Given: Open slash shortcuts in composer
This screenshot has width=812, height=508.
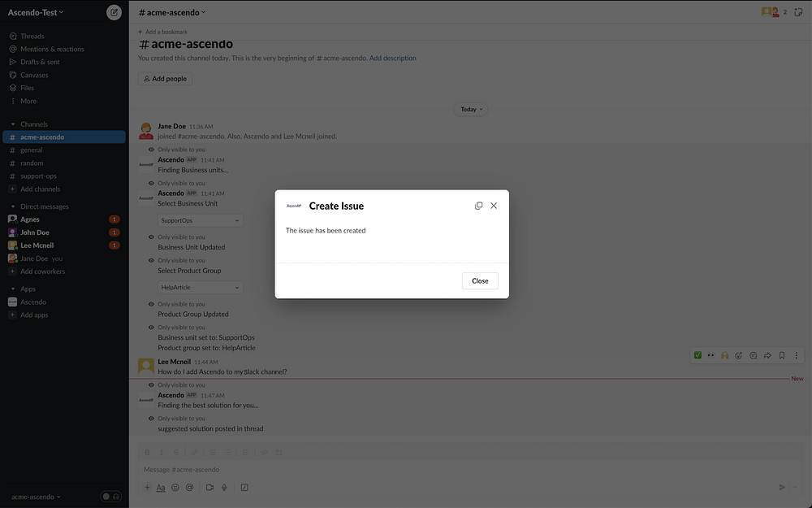Looking at the screenshot, I should tap(244, 487).
